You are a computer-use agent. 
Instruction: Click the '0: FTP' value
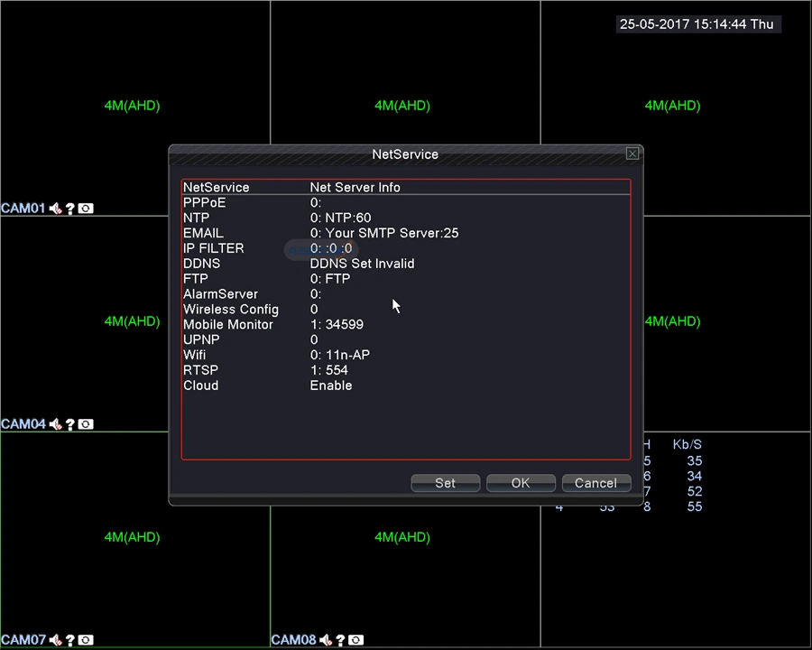tap(330, 278)
